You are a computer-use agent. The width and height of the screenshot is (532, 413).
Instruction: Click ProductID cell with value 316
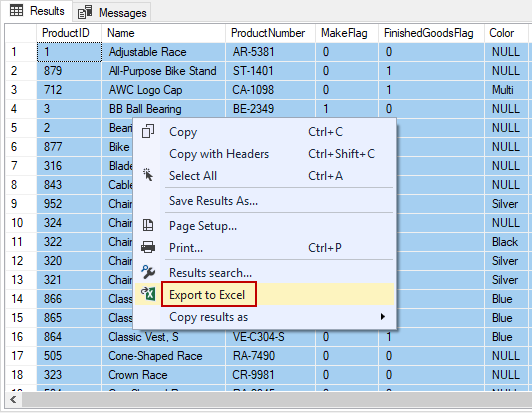69,166
